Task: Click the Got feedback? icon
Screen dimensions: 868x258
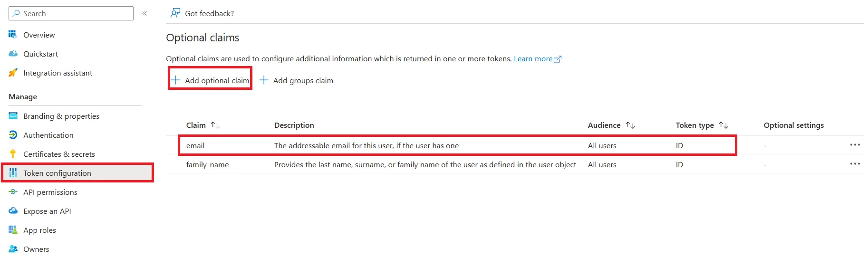Action: (175, 13)
